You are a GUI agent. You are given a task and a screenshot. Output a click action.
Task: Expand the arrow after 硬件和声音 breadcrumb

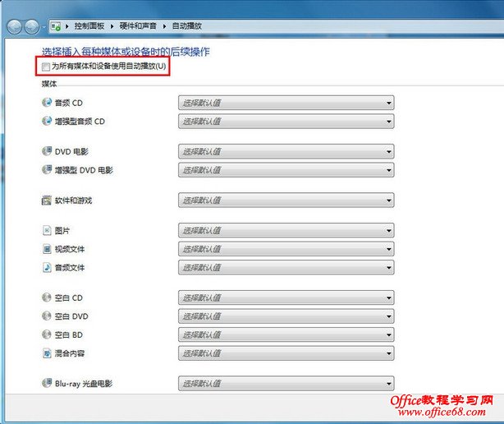point(164,26)
